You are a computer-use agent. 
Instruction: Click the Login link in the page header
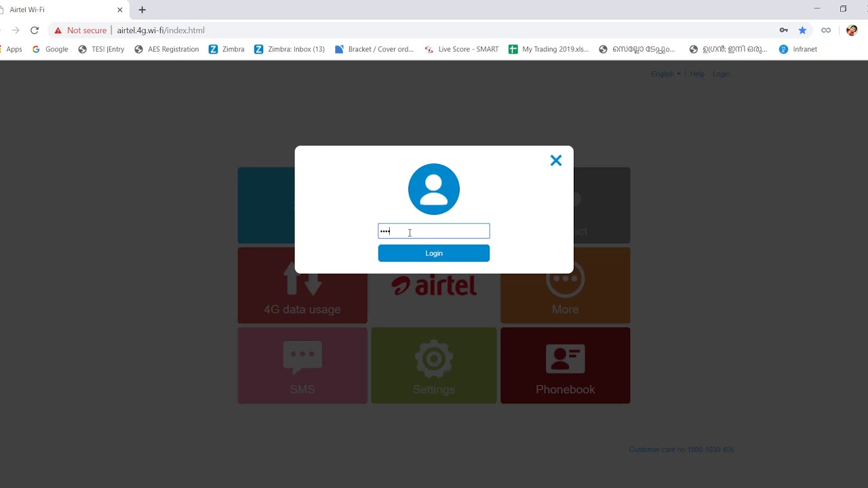pos(722,74)
